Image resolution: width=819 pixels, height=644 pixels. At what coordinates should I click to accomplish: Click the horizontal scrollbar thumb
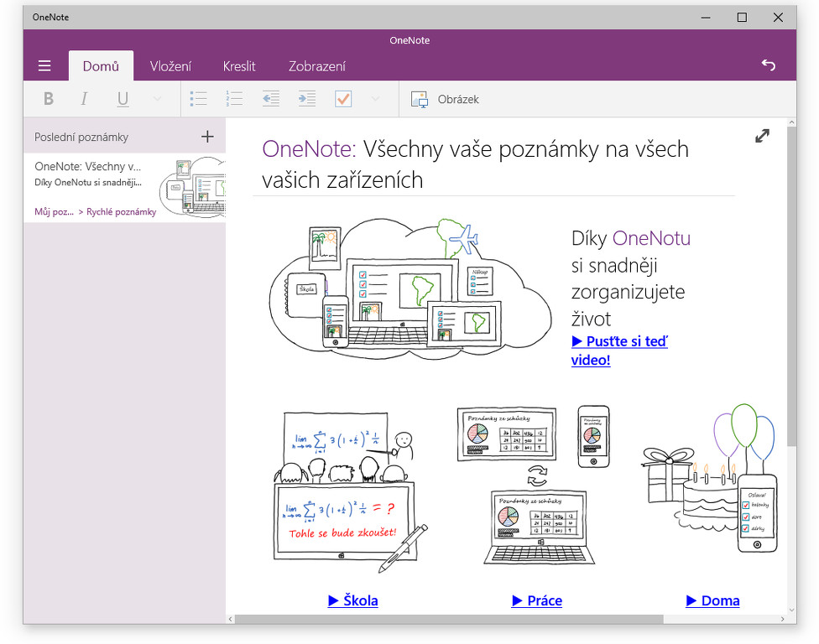pos(449,619)
